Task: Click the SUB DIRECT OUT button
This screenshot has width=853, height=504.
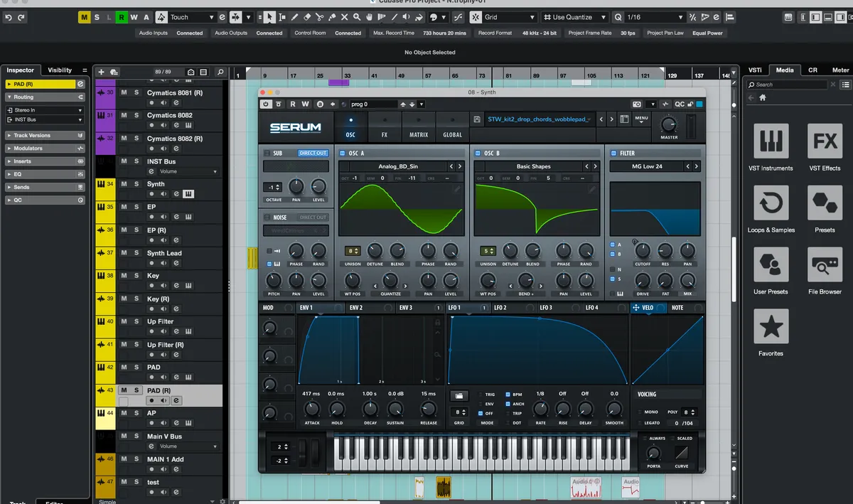Action: [313, 153]
